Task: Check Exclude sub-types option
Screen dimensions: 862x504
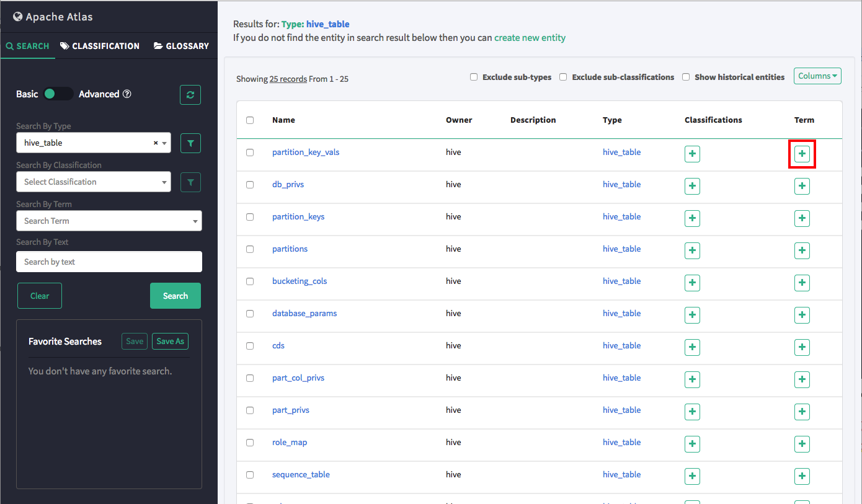Action: click(474, 77)
